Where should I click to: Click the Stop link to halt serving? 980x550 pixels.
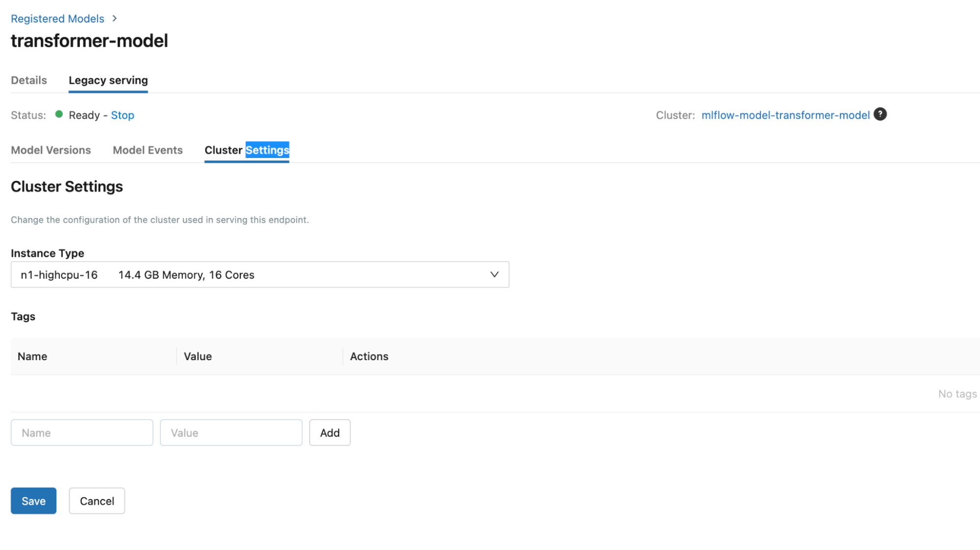point(122,115)
